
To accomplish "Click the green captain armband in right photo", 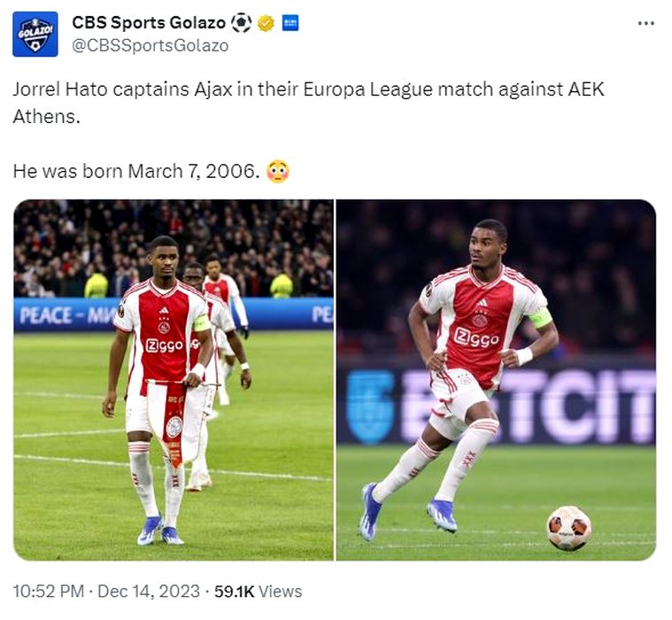I will click(539, 317).
